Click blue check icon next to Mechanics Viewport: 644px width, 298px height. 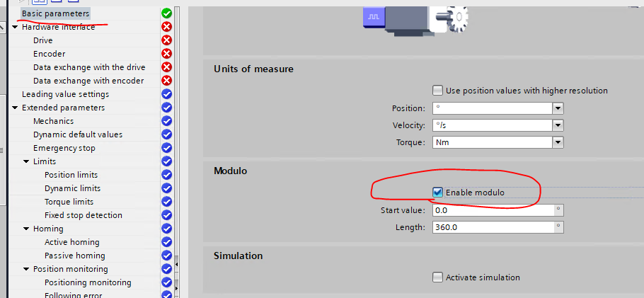tap(166, 121)
